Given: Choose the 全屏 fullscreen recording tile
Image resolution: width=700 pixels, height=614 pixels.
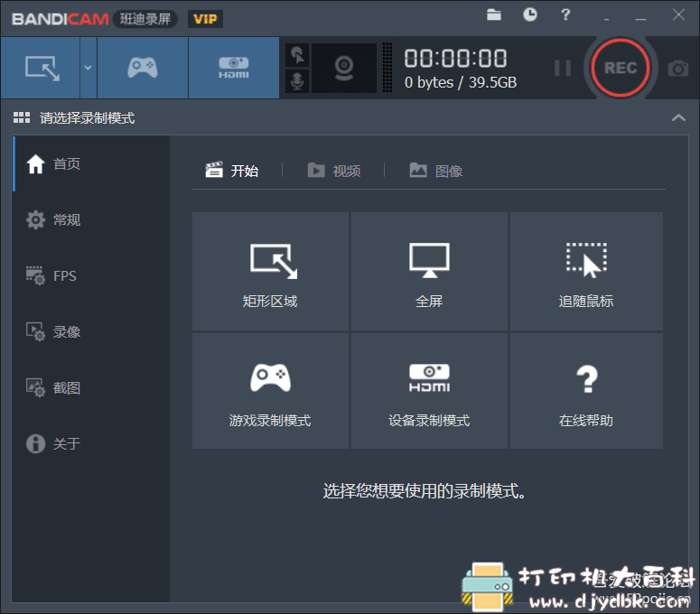Looking at the screenshot, I should tap(429, 271).
